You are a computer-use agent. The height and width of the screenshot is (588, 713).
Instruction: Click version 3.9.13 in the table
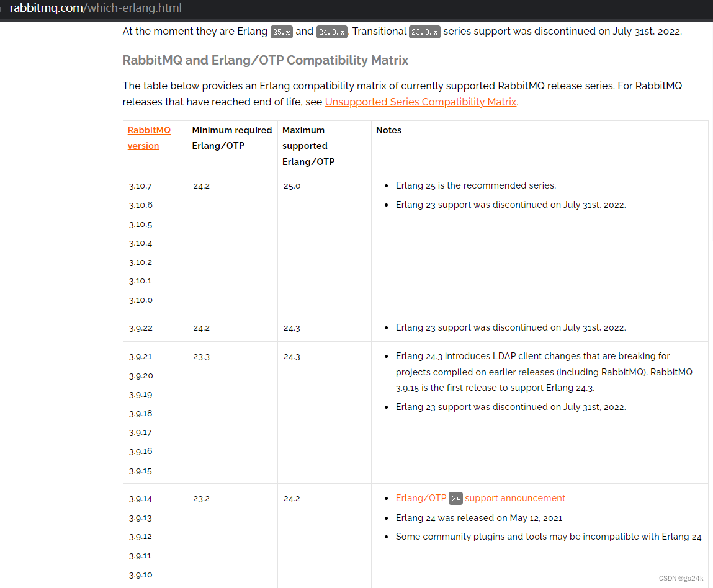(x=140, y=518)
